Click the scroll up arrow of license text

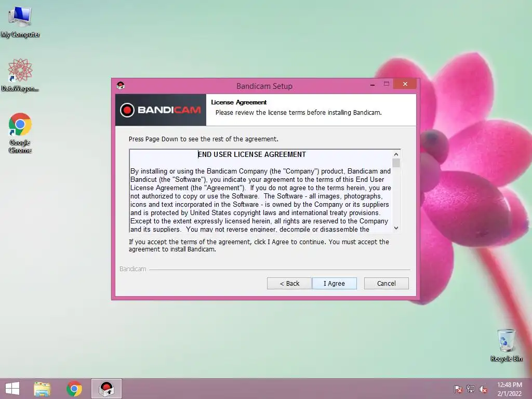[396, 154]
